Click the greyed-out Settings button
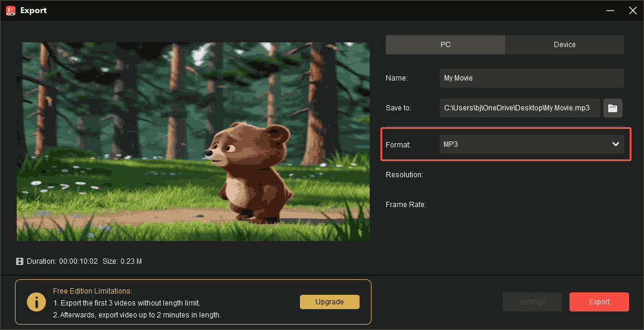This screenshot has height=330, width=644. click(532, 302)
